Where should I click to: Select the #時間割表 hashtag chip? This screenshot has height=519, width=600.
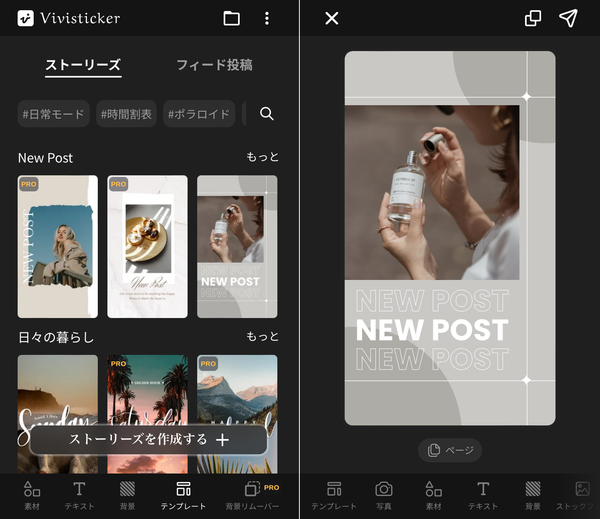point(126,114)
